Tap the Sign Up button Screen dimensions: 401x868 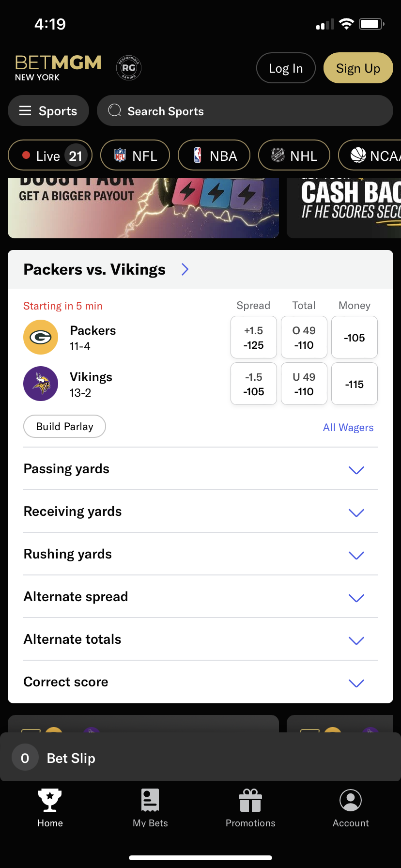358,68
